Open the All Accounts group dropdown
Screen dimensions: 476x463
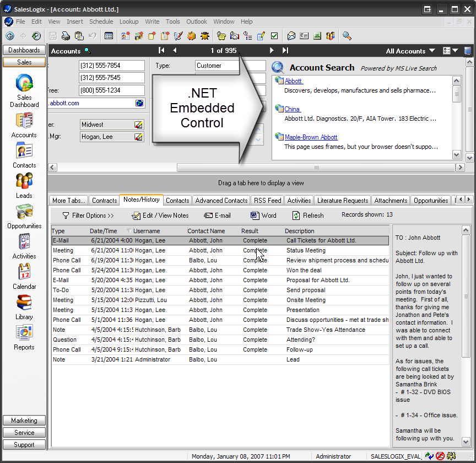[410, 51]
